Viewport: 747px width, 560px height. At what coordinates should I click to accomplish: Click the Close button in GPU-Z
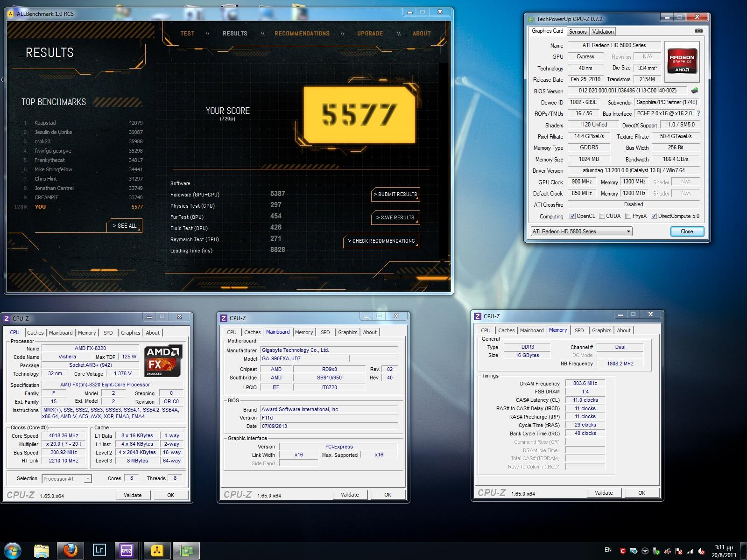(687, 231)
